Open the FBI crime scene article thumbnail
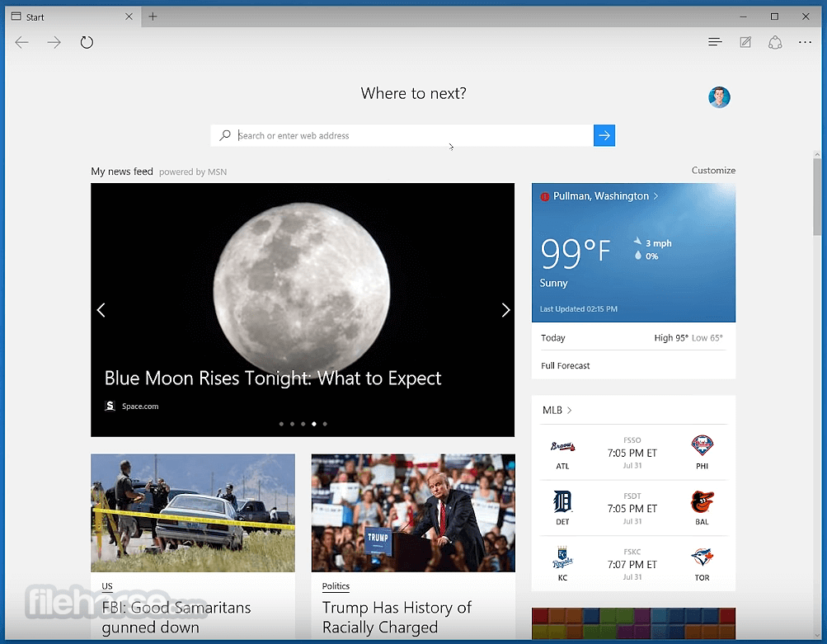The height and width of the screenshot is (644, 827). (x=192, y=513)
